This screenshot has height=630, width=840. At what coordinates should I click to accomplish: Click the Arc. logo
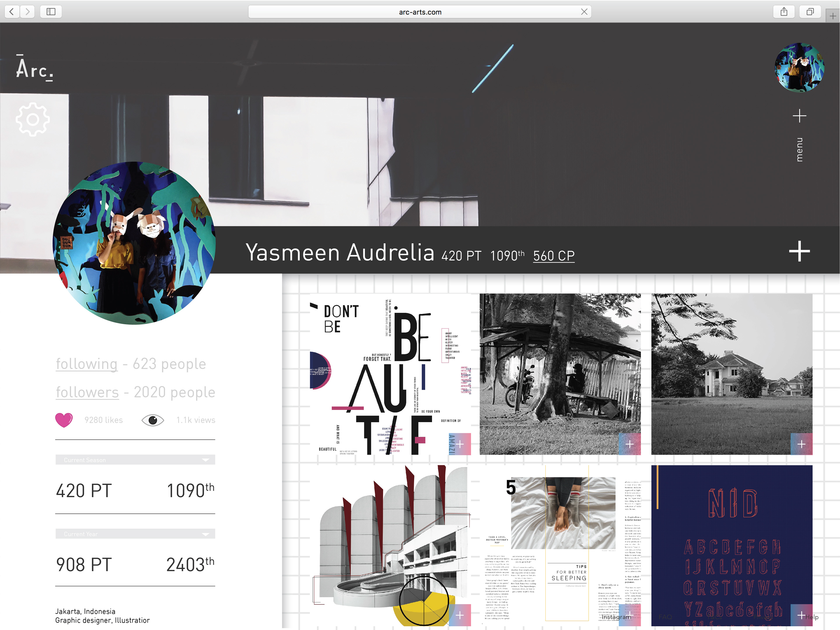(x=35, y=68)
